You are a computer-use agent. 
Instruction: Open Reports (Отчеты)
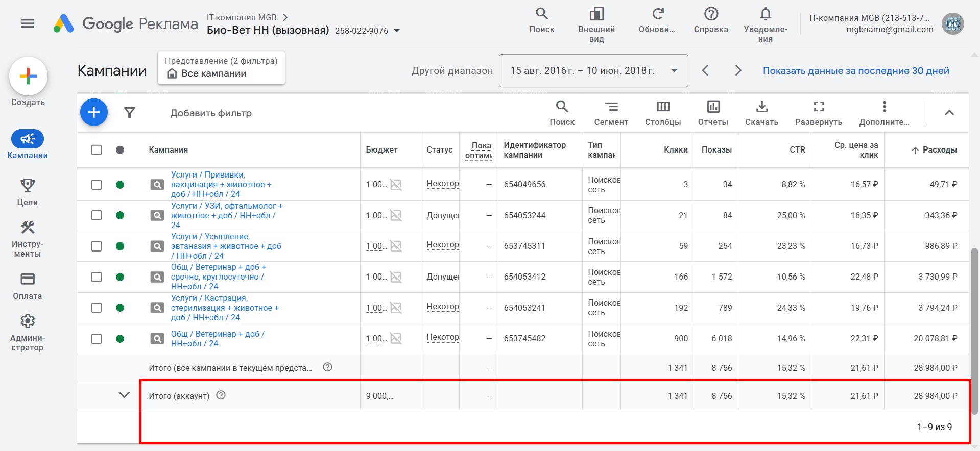tap(713, 113)
